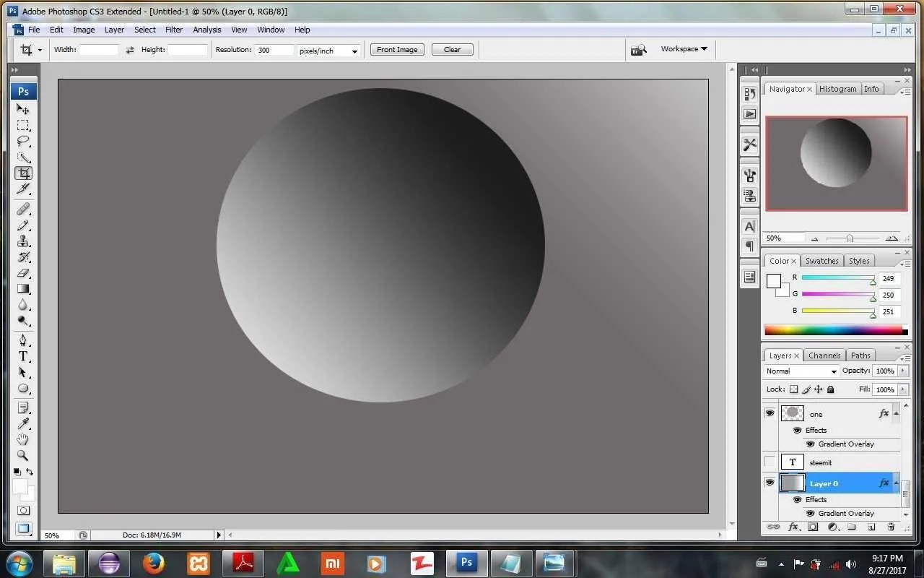Click the Resolution input field
Screen dimensions: 924x578
pos(274,50)
